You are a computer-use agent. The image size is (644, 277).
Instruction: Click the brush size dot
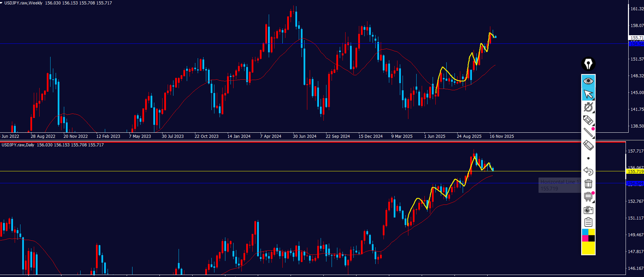point(588,158)
